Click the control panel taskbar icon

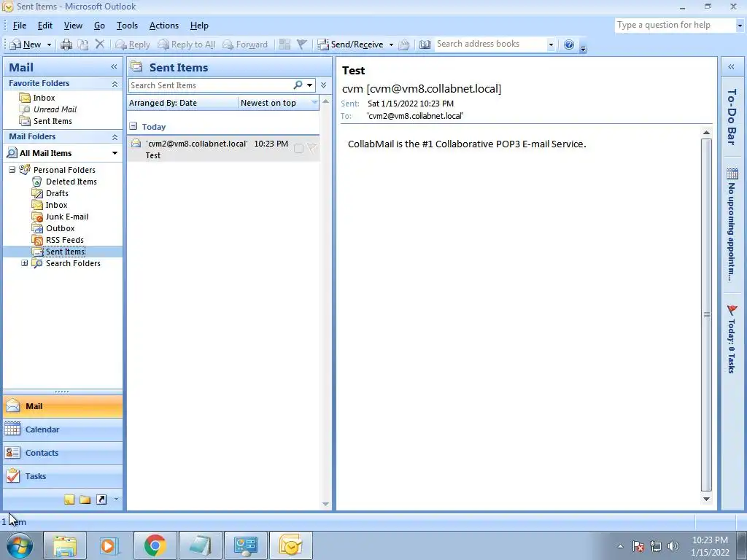tap(246, 545)
